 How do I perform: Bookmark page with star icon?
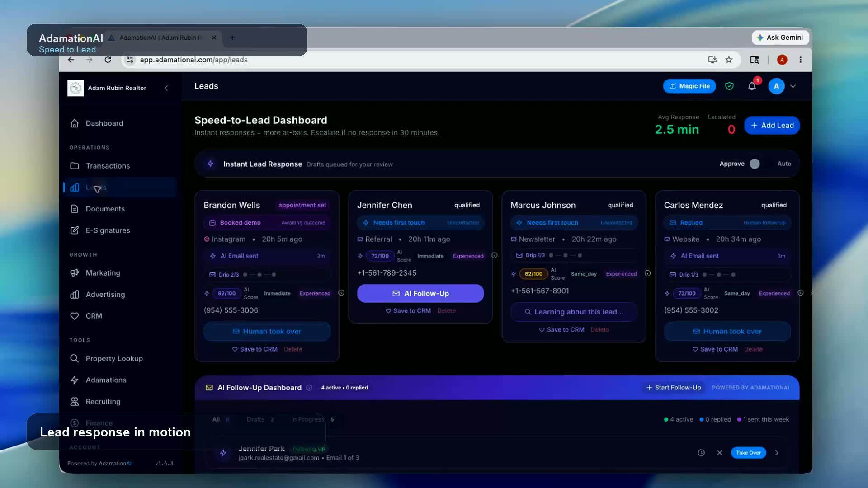[729, 60]
